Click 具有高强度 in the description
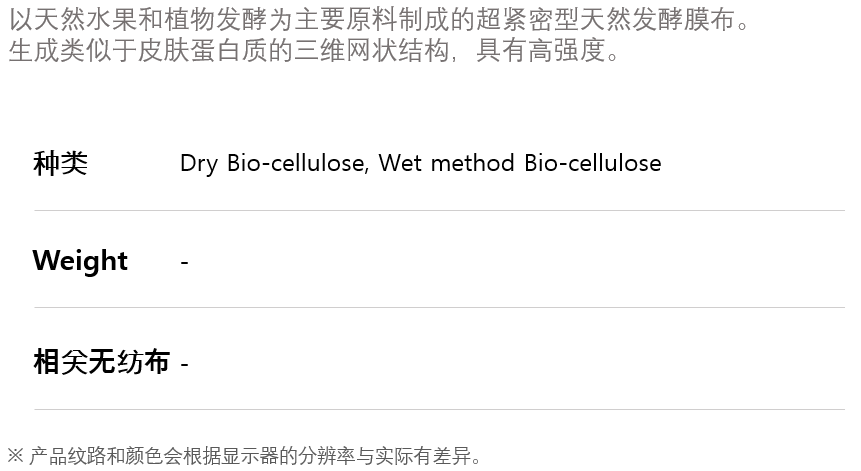The image size is (861, 471). (x=541, y=50)
